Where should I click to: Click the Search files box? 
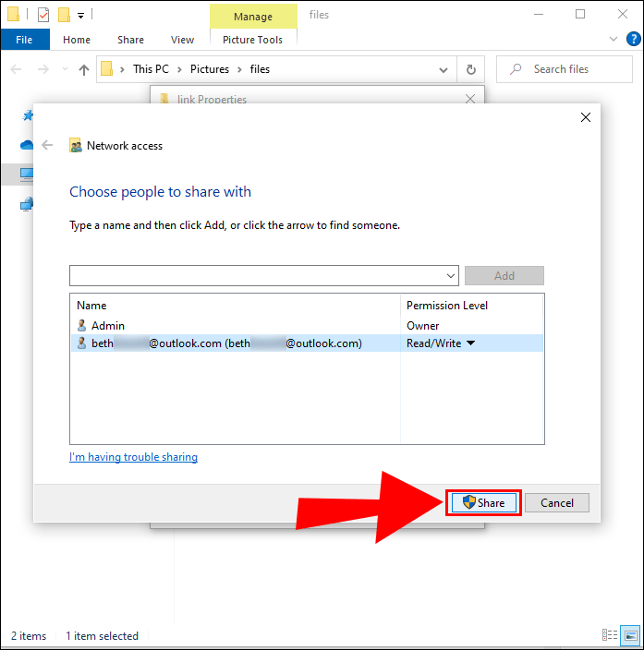tap(565, 69)
